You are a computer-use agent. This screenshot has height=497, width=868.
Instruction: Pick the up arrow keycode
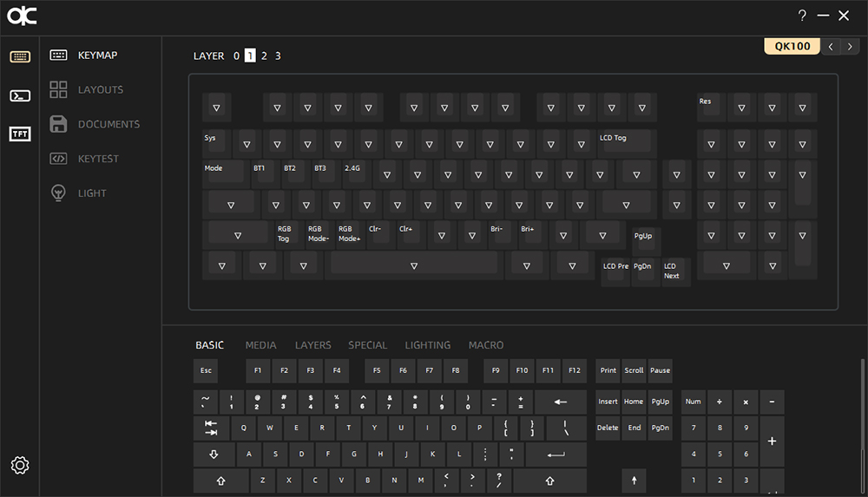click(634, 481)
